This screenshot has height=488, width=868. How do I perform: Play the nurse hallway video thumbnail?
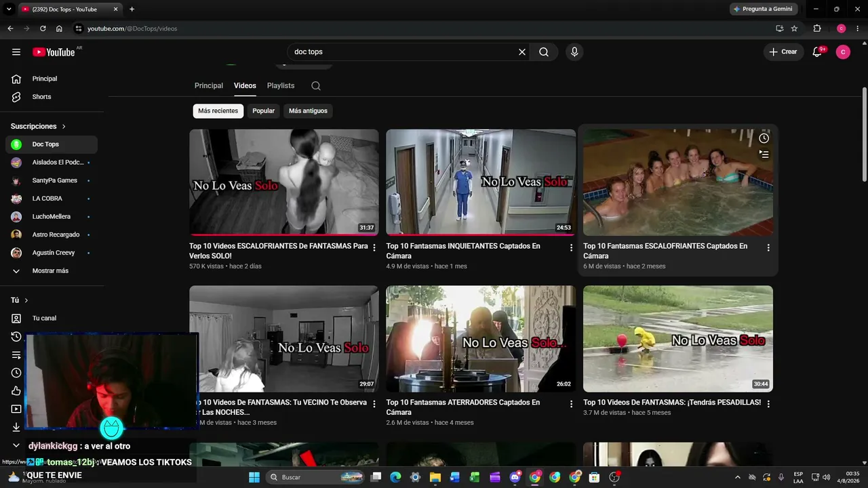point(481,182)
